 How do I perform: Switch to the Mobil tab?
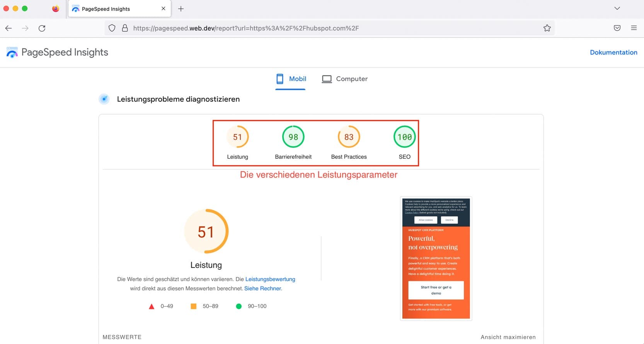point(291,79)
